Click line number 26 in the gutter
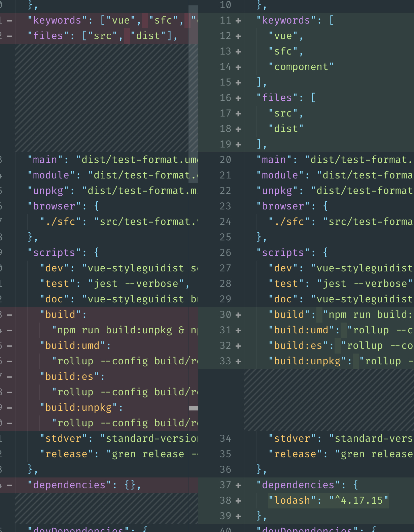This screenshot has width=414, height=532. 226,253
